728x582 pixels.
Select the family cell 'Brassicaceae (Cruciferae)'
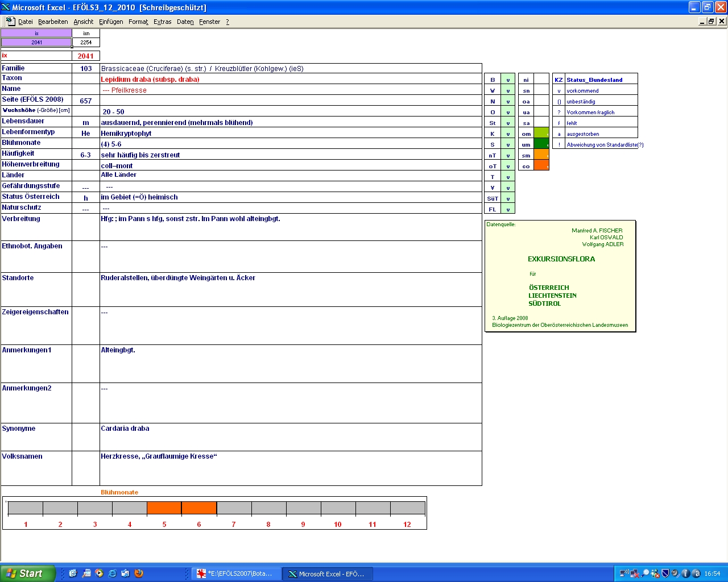point(291,68)
